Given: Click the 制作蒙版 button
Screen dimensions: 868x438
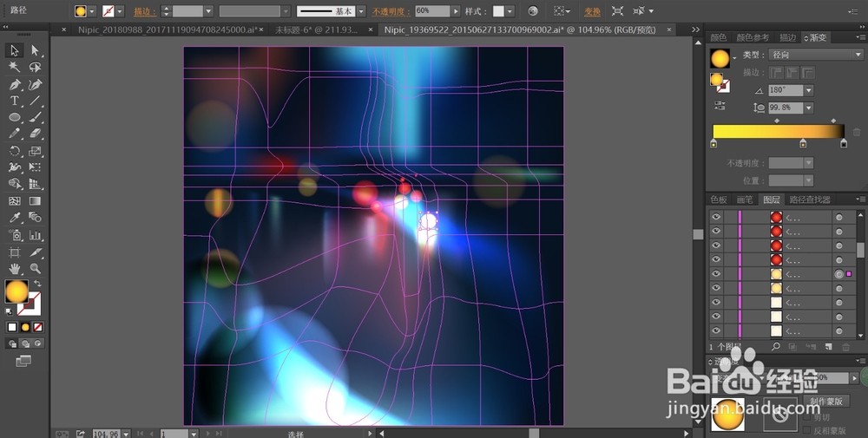Looking at the screenshot, I should [826, 402].
